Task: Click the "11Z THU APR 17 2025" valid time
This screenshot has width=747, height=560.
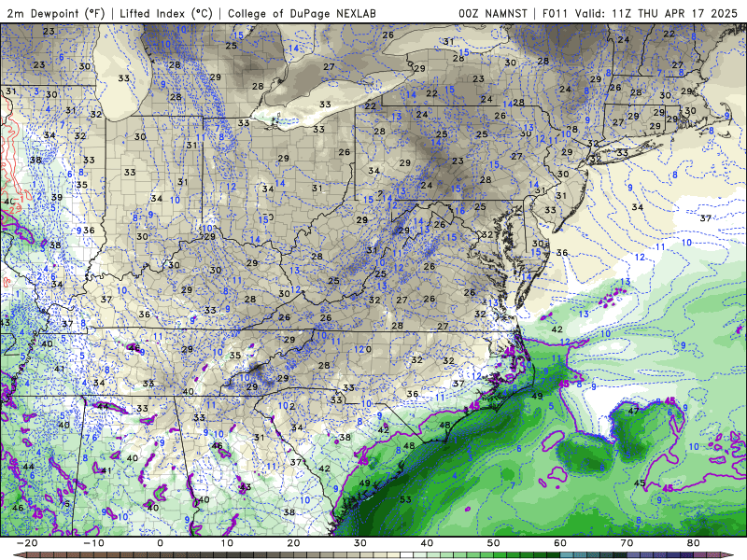Action: [x=674, y=13]
